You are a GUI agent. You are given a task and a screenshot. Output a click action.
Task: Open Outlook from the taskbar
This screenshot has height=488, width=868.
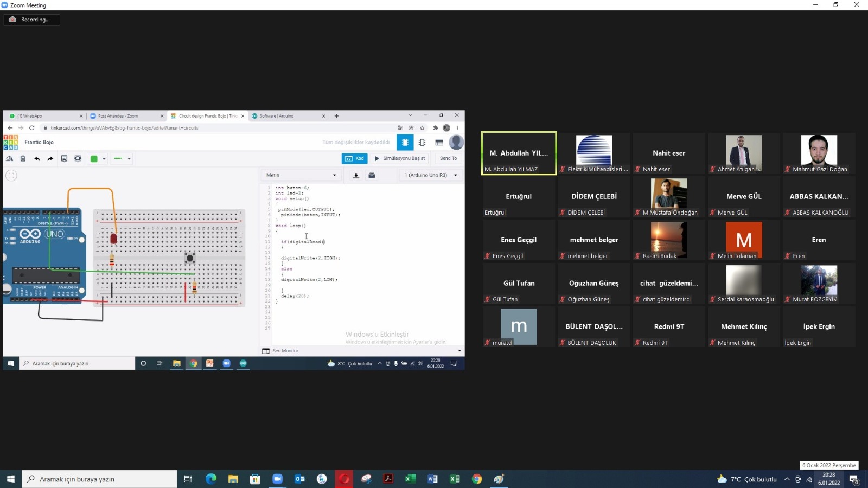[299, 479]
